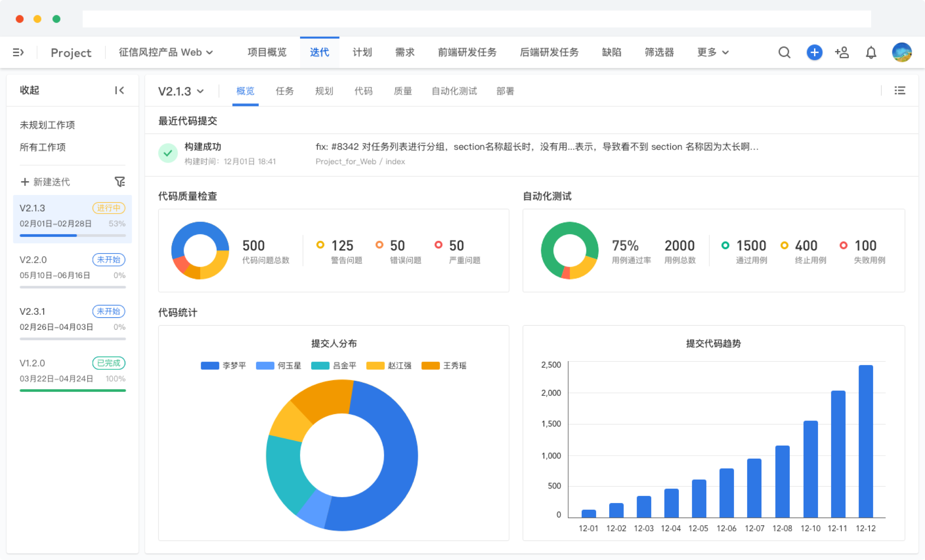Toggle 何玉星 legend swatch

tap(265, 365)
